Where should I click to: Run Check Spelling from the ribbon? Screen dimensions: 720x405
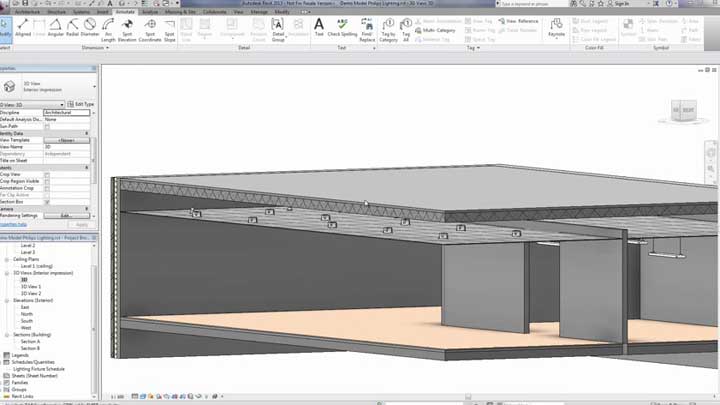tap(343, 28)
